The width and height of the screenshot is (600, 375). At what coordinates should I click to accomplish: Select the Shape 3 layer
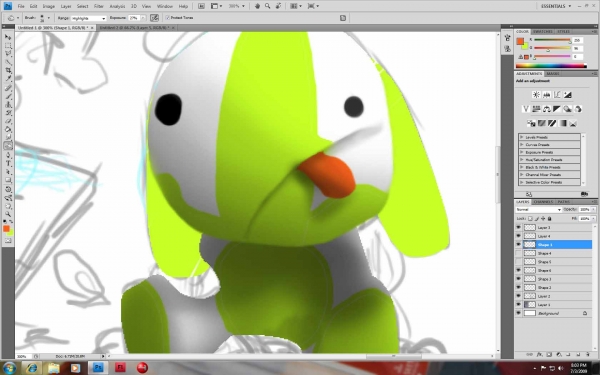pos(553,279)
